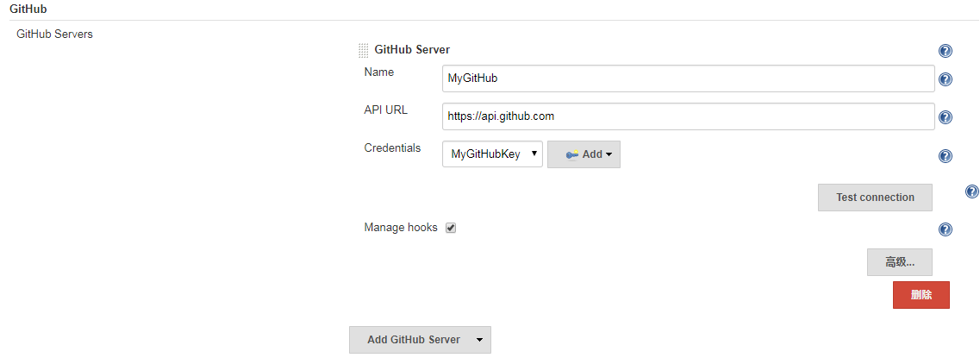Click help icon next to Test connection
This screenshot has height=364, width=980.
click(972, 192)
